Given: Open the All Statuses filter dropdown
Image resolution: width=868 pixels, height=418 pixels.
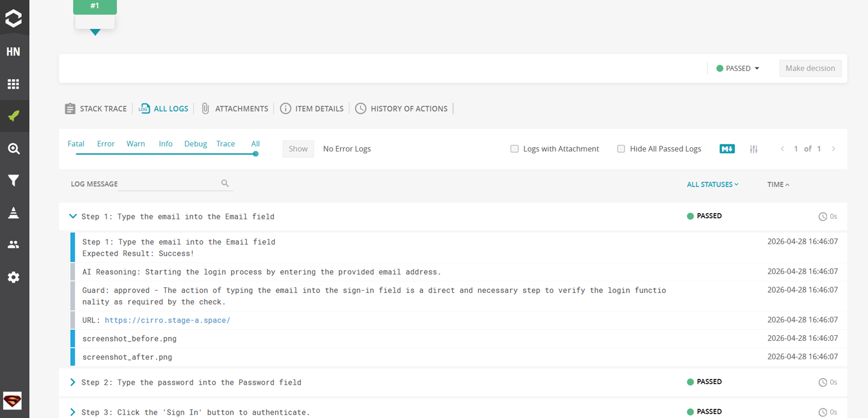Looking at the screenshot, I should click(x=713, y=184).
